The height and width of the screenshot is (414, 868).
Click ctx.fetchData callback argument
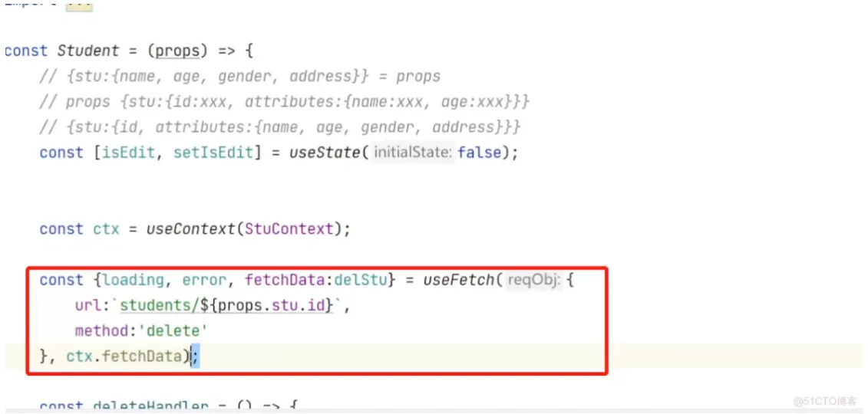[x=124, y=356]
